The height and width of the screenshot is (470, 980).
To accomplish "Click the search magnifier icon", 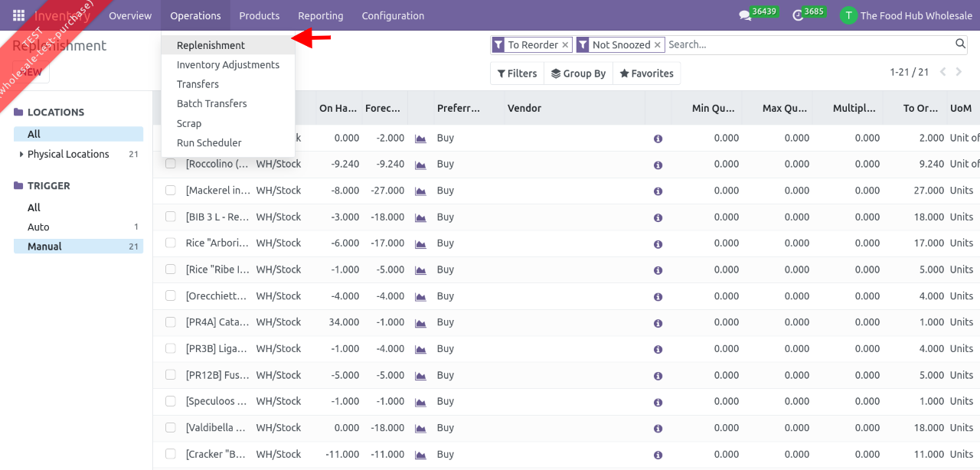I will click(x=961, y=44).
